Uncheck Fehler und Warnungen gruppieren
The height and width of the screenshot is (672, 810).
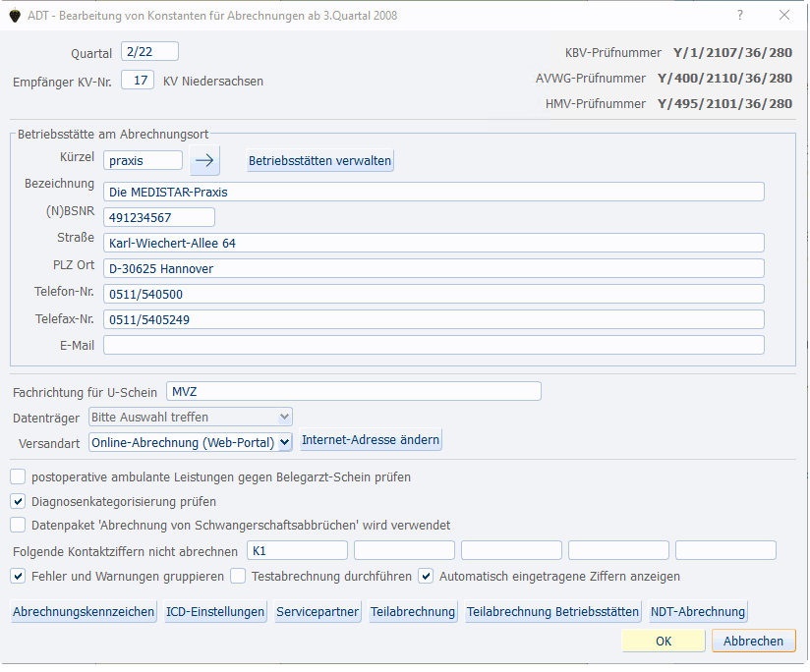point(17,575)
